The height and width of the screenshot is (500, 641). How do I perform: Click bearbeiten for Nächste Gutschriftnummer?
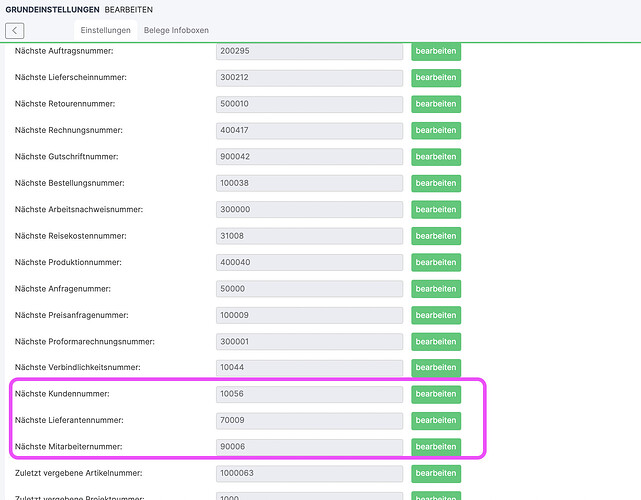436,157
